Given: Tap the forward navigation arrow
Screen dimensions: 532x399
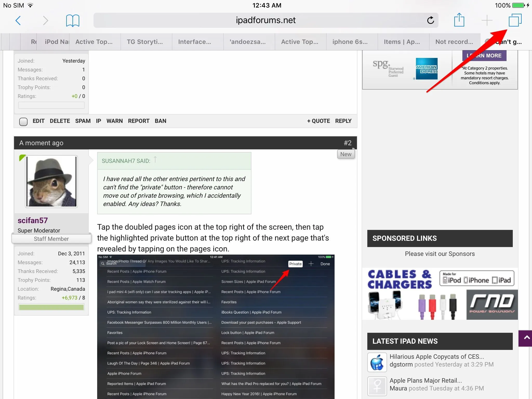Looking at the screenshot, I should point(45,21).
